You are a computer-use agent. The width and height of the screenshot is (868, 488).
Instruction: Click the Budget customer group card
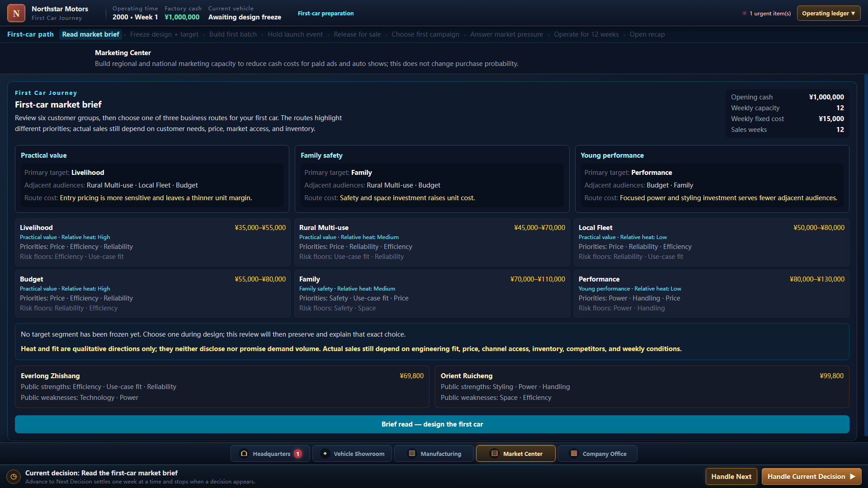tap(153, 294)
